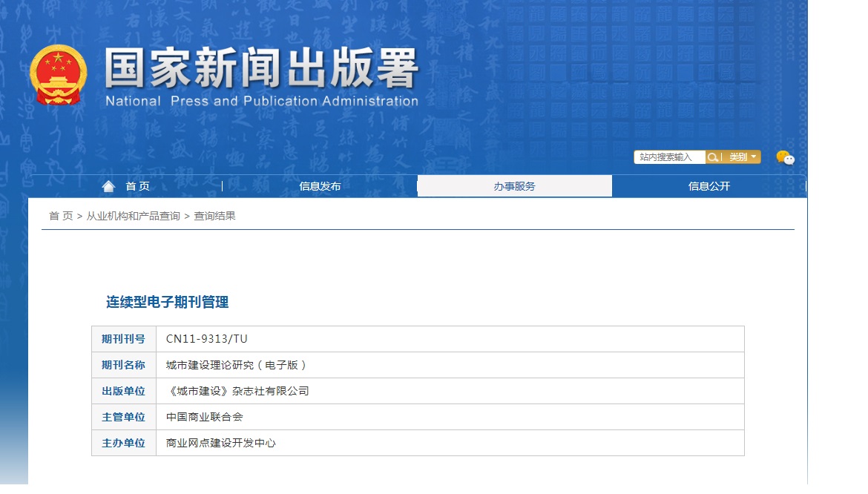Click the 国家新闻出版署 site title
This screenshot has height=494, width=868.
tap(261, 70)
